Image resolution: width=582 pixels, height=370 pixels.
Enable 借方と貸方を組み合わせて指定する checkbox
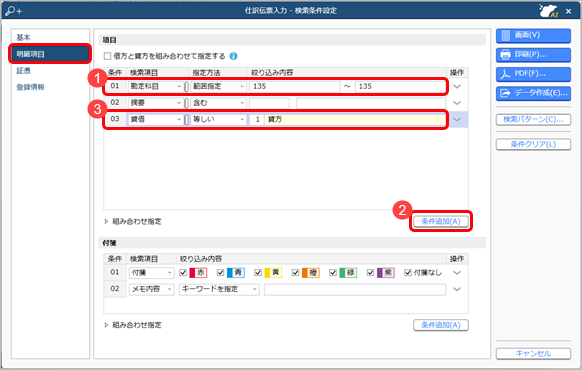click(108, 56)
